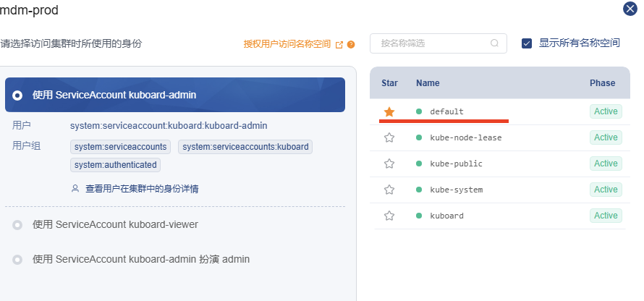The image size is (644, 301).
Task: Select ServiceAccount kuboard-admin identity
Action: tap(17, 95)
